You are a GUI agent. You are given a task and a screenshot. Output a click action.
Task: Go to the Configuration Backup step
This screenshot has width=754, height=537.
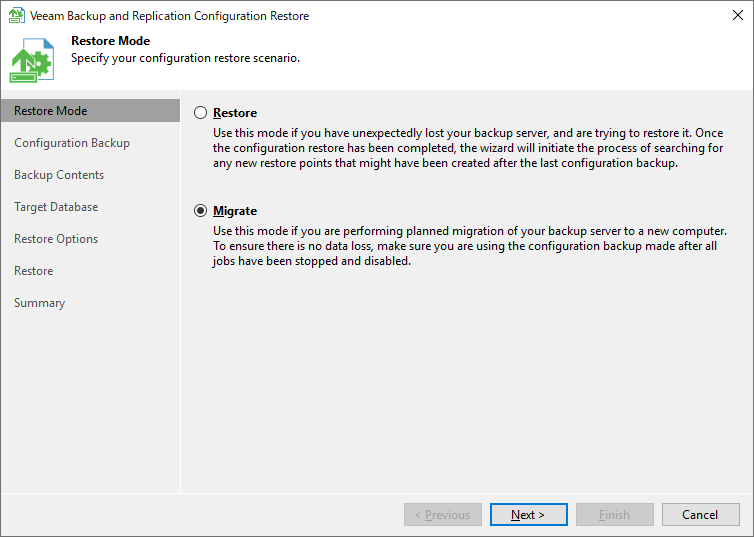coord(72,143)
